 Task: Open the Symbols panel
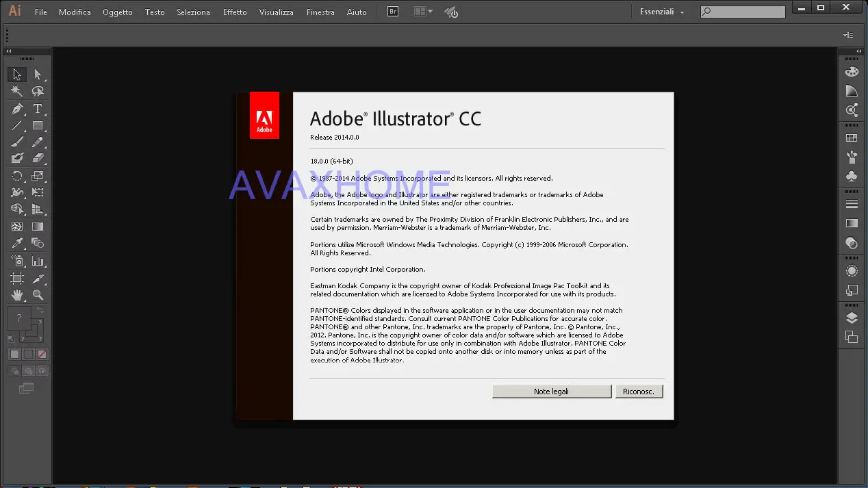[852, 176]
